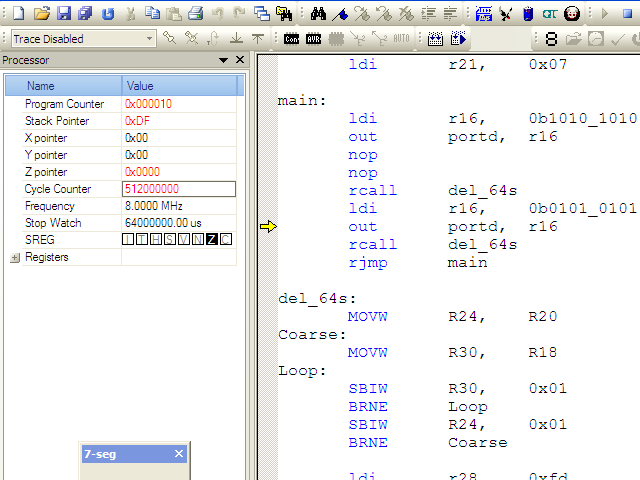Click the Print icon in the toolbar
Screen dimensions: 640x480
[x=196, y=14]
